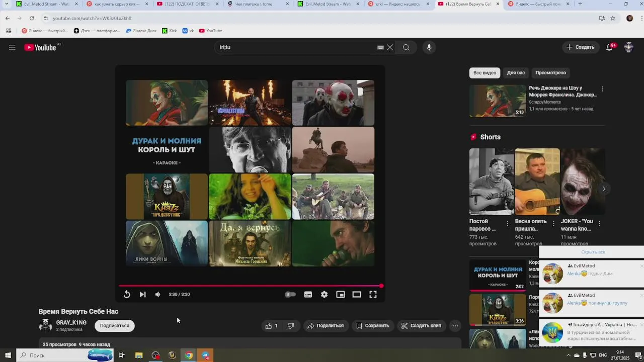Click the browser address bar
The height and width of the screenshot is (362, 644).
tap(322, 18)
